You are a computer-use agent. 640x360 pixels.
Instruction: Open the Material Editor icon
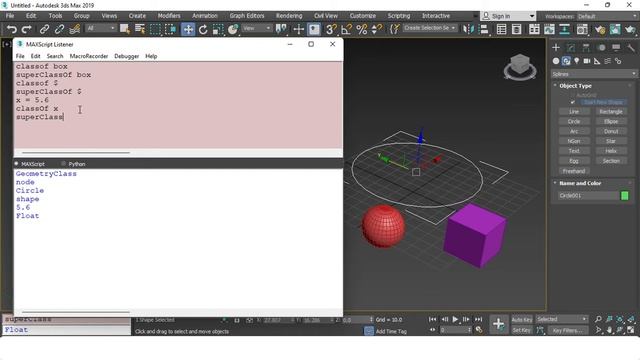point(582,29)
